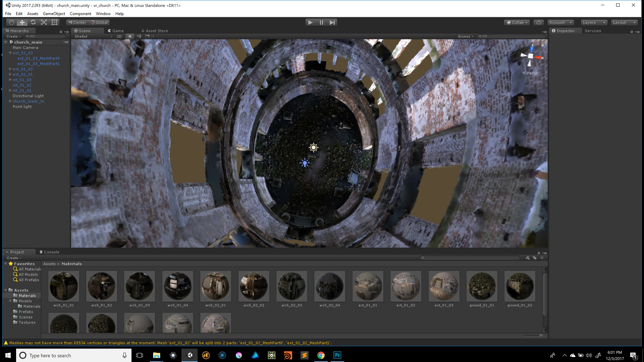The height and width of the screenshot is (362, 644).
Task: Open Photoshop from the taskbar
Action: (x=337, y=355)
